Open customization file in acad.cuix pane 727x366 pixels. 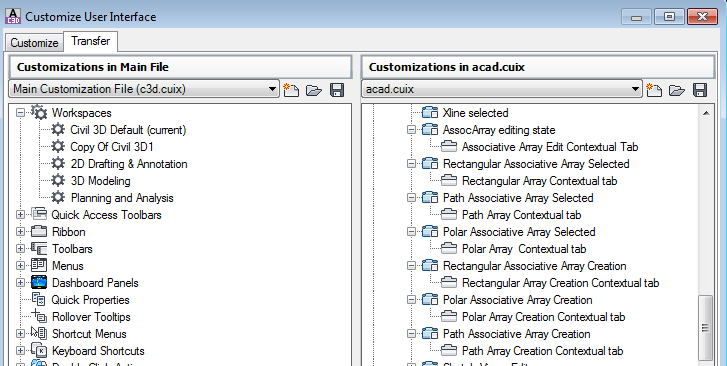point(677,90)
